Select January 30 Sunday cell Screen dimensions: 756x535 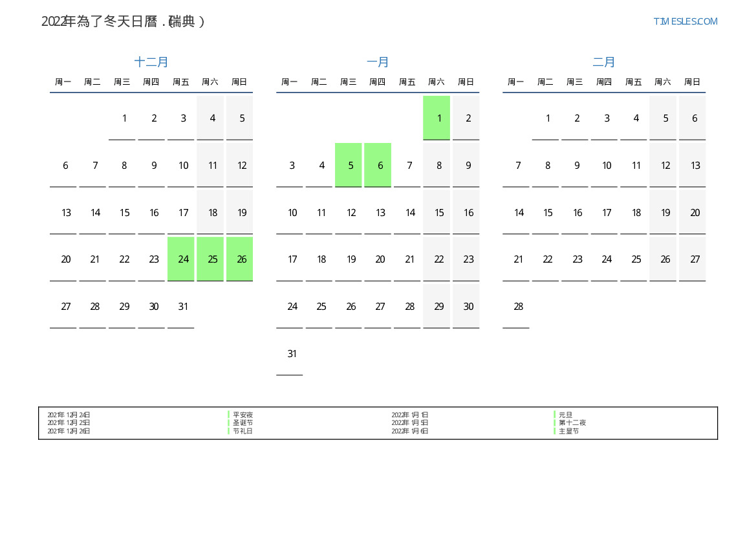point(466,307)
